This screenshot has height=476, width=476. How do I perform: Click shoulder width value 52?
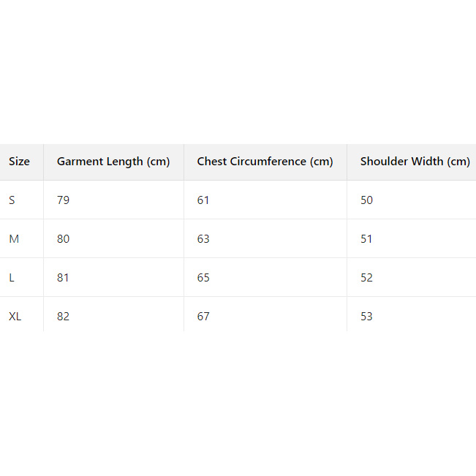pos(366,278)
